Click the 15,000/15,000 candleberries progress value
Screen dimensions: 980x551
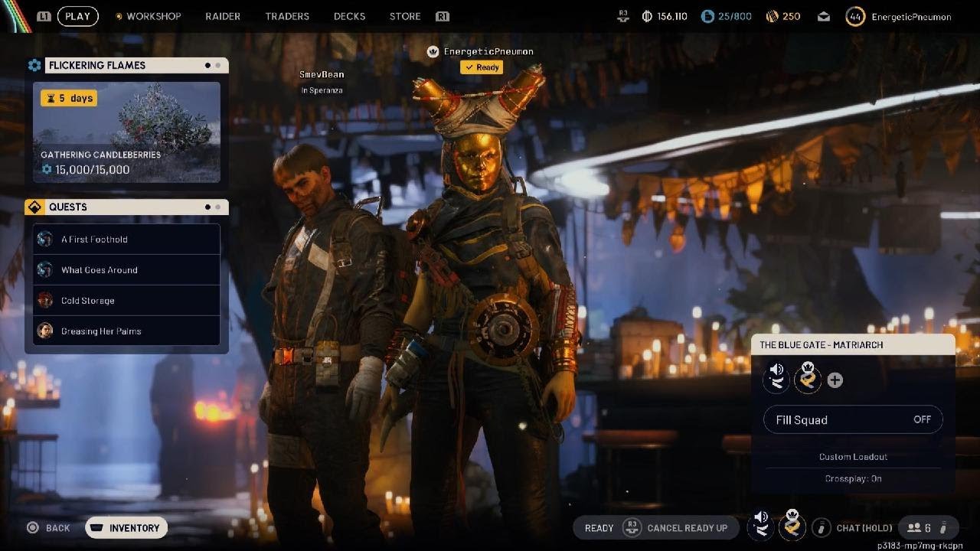click(92, 170)
